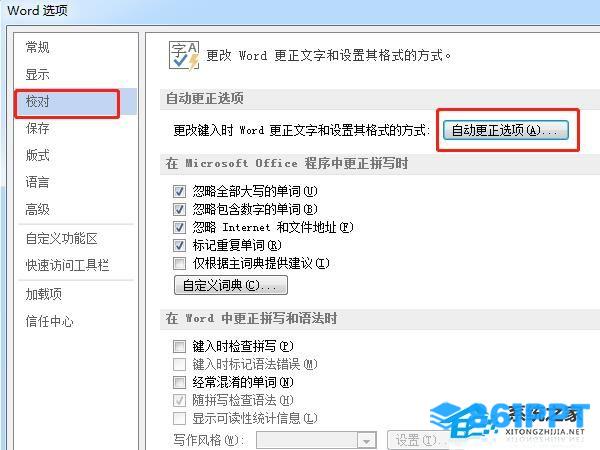Open 自动更正选项(A) button

505,130
